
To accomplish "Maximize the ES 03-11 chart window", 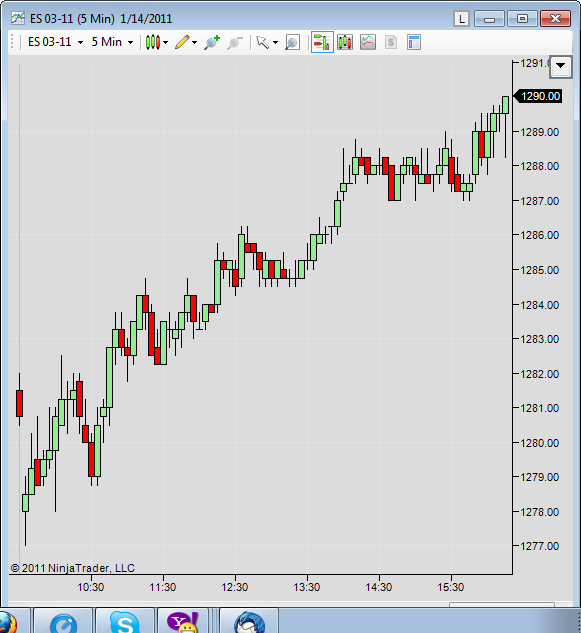I will click(x=522, y=19).
